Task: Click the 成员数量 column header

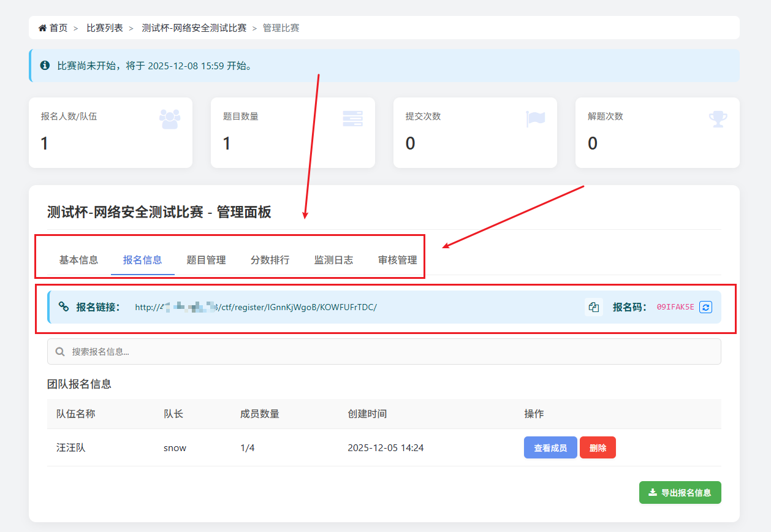Action: [260, 414]
